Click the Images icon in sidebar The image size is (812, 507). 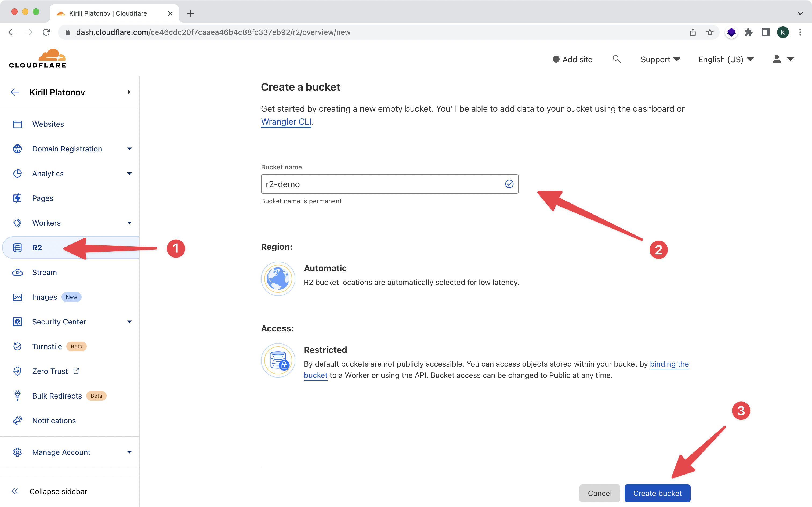[17, 297]
